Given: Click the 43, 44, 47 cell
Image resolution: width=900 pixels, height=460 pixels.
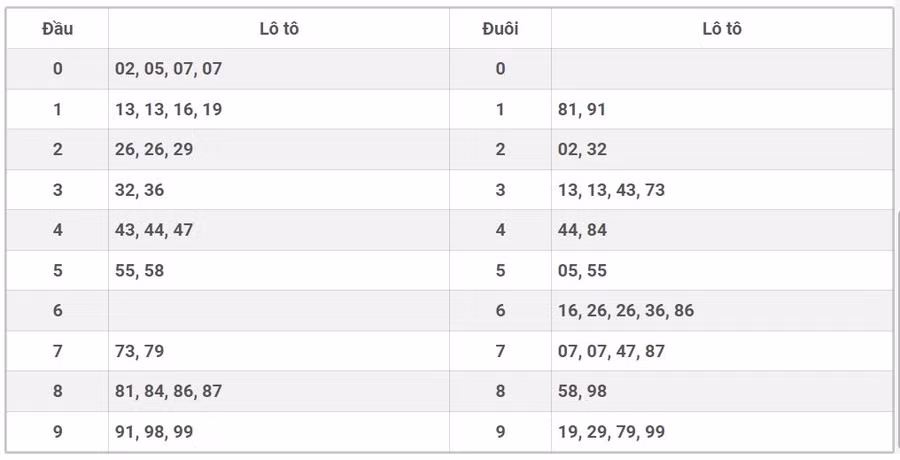Looking at the screenshot, I should (154, 230).
